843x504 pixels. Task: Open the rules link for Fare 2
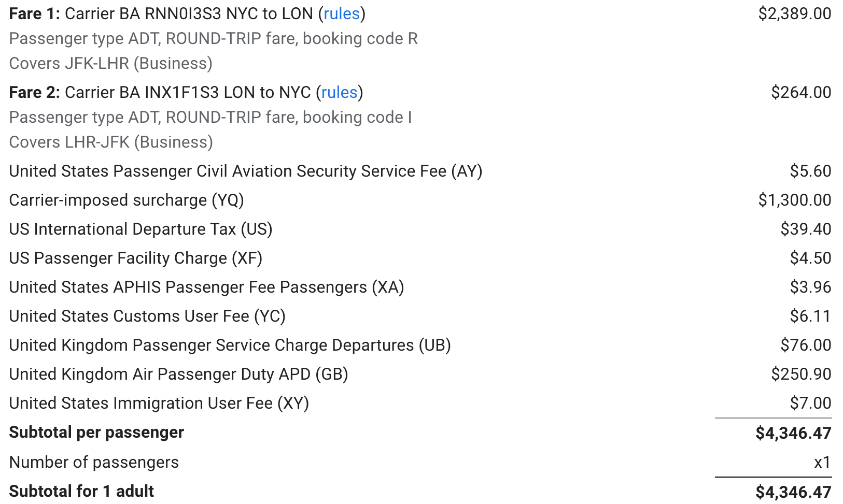(x=340, y=92)
